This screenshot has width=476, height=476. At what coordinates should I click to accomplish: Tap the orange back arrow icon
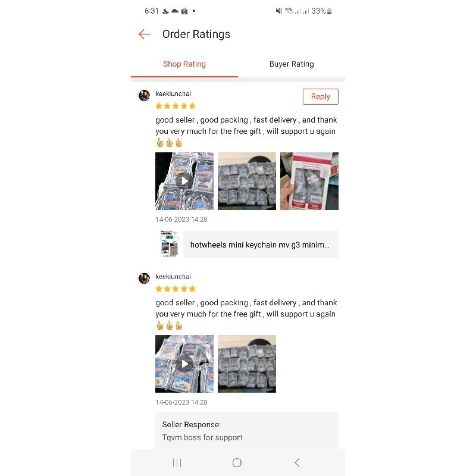(145, 35)
